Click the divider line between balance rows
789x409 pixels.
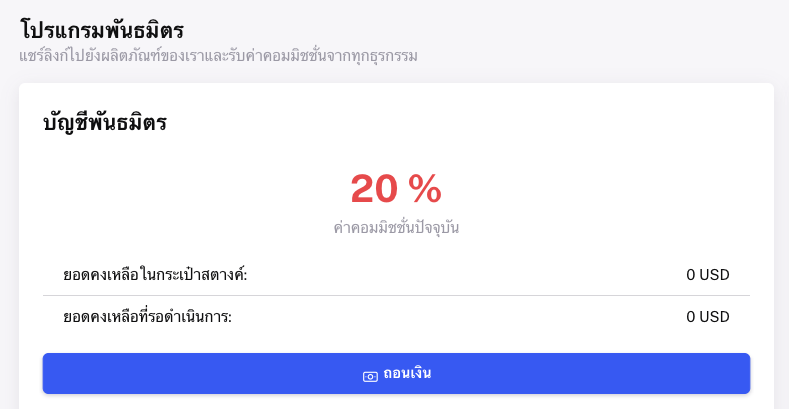pyautogui.click(x=396, y=295)
